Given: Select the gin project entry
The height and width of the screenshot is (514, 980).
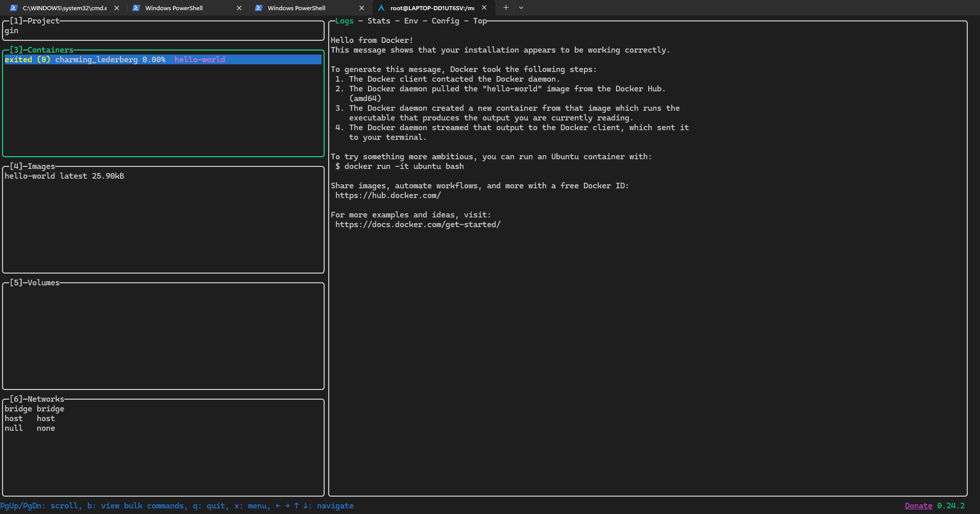Looking at the screenshot, I should (x=11, y=31).
